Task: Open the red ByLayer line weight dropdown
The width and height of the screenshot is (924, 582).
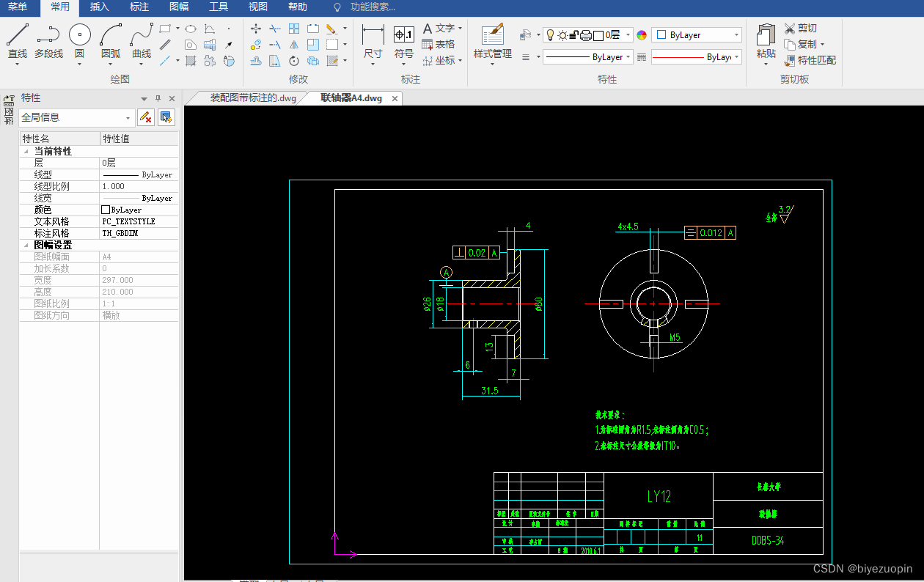Action: (x=736, y=56)
